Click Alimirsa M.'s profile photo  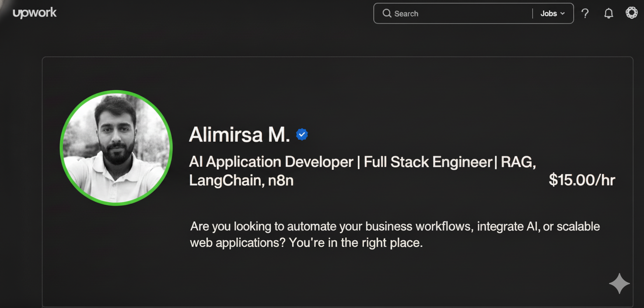(x=116, y=148)
